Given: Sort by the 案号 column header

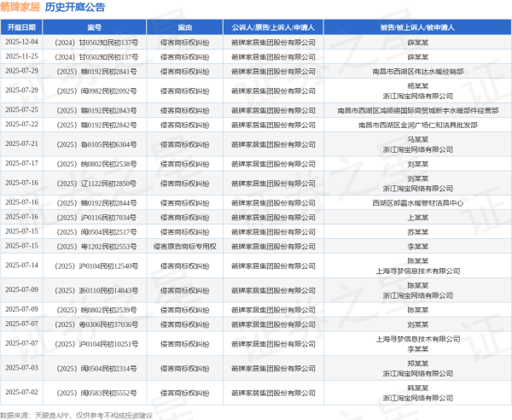Looking at the screenshot, I should coord(95,27).
